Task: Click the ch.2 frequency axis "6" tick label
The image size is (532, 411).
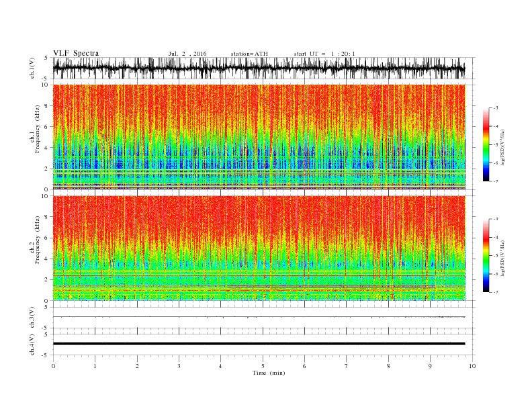Action: (47, 238)
